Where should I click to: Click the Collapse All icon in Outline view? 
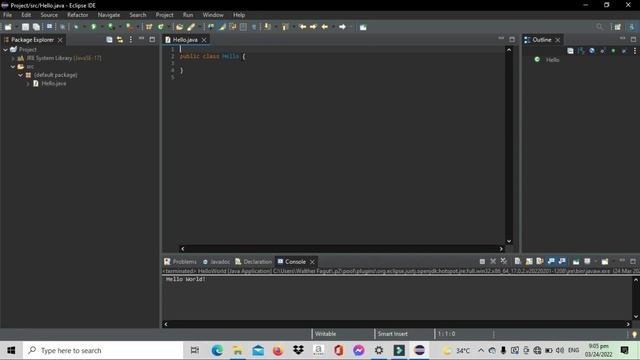570,51
